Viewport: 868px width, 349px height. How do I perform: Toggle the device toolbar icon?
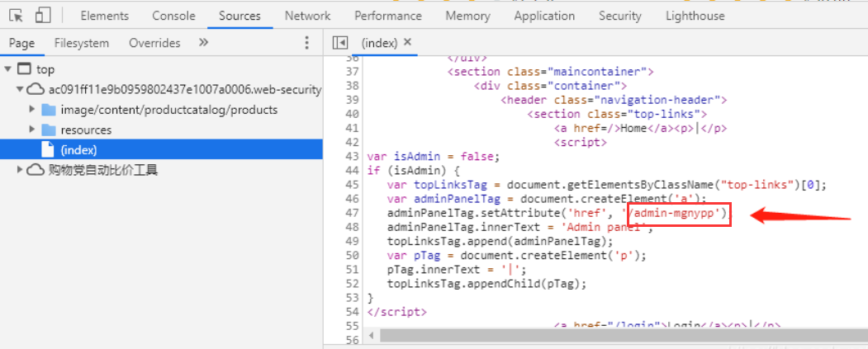43,16
